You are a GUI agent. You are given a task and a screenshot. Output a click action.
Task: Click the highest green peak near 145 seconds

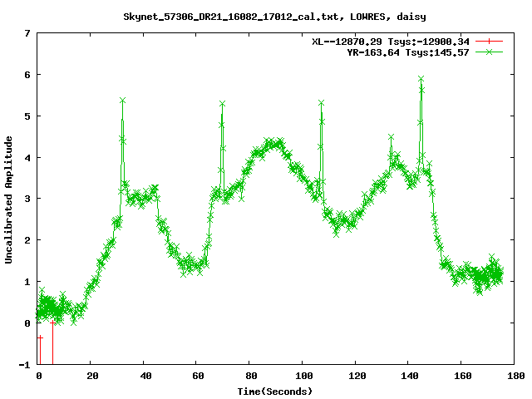421,79
